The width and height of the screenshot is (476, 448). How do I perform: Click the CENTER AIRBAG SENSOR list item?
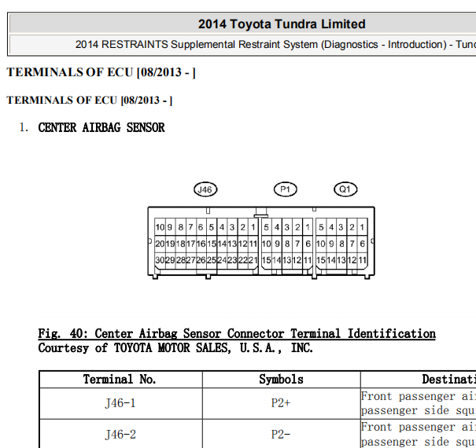101,127
